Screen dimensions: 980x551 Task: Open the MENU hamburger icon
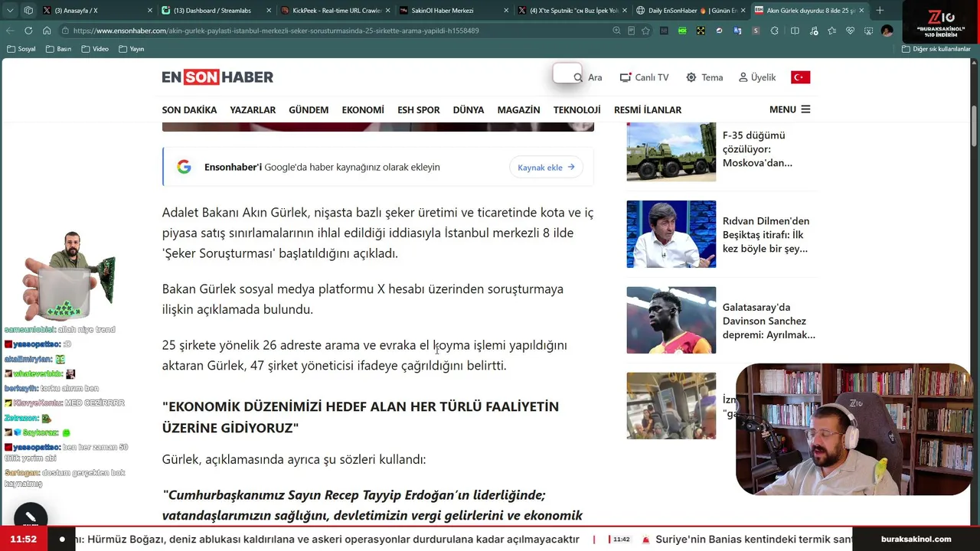pos(805,109)
